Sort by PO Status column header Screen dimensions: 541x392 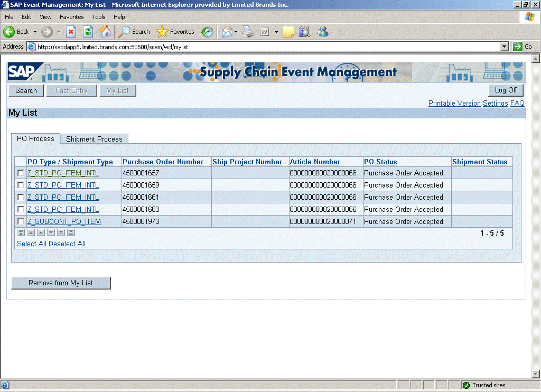380,162
